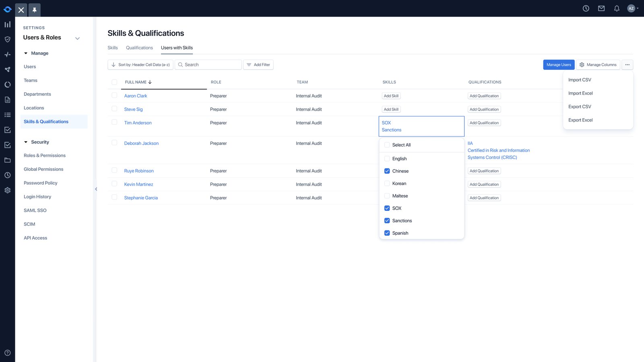Open the bar chart dashboard icon in sidebar
Screen dimensions: 644x362
(x=7, y=25)
